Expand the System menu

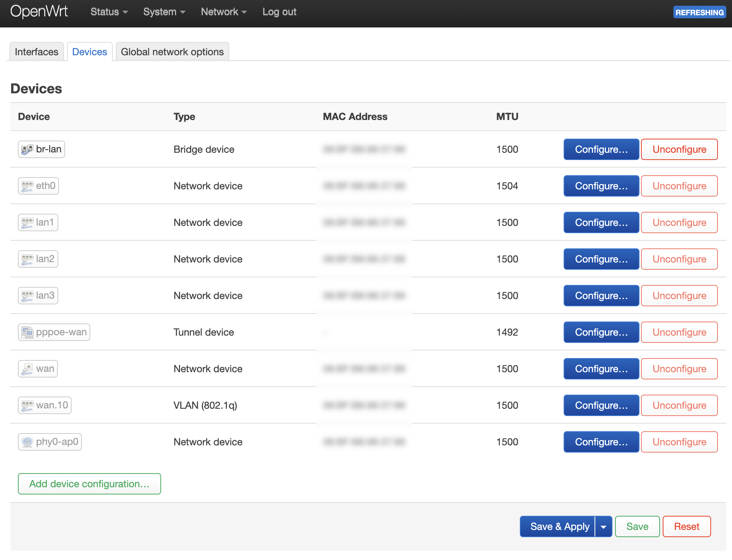(x=164, y=12)
